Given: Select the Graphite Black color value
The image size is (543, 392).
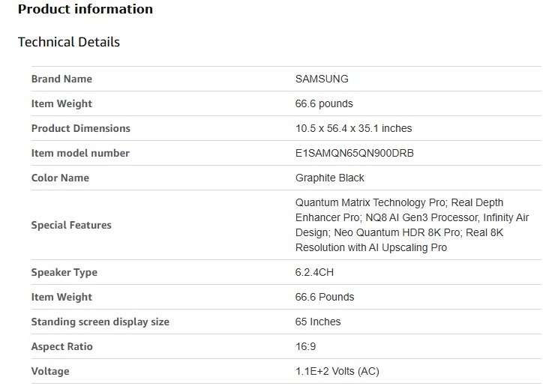Looking at the screenshot, I should coord(330,178).
